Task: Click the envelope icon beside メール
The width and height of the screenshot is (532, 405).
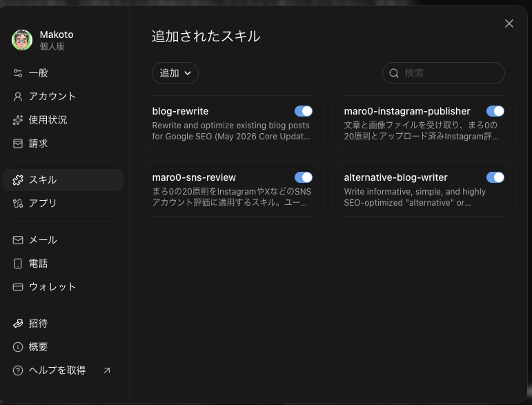Action: click(x=18, y=240)
